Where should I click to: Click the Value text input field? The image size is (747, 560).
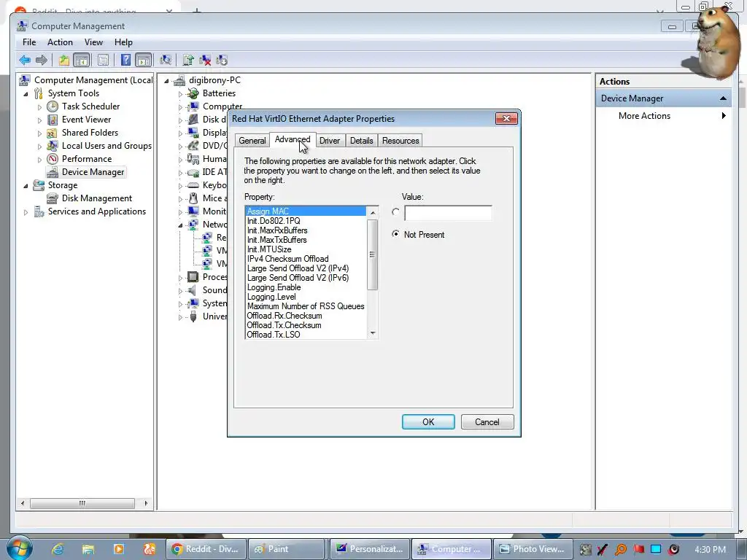click(x=448, y=213)
